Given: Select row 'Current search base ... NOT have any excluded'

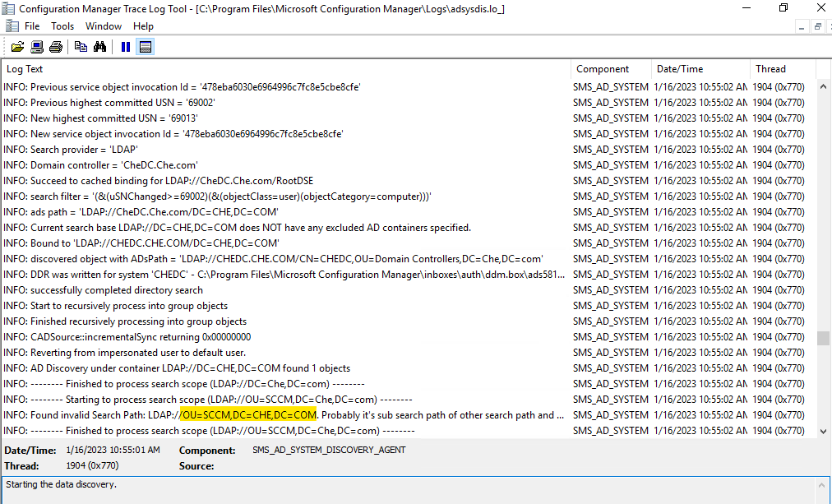Looking at the screenshot, I should pos(409,228).
